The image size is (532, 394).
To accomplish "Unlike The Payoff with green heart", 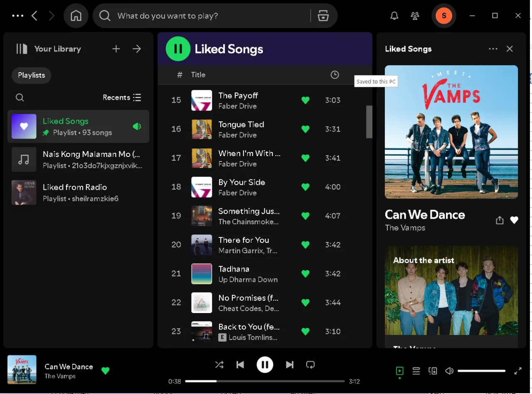I will 305,100.
